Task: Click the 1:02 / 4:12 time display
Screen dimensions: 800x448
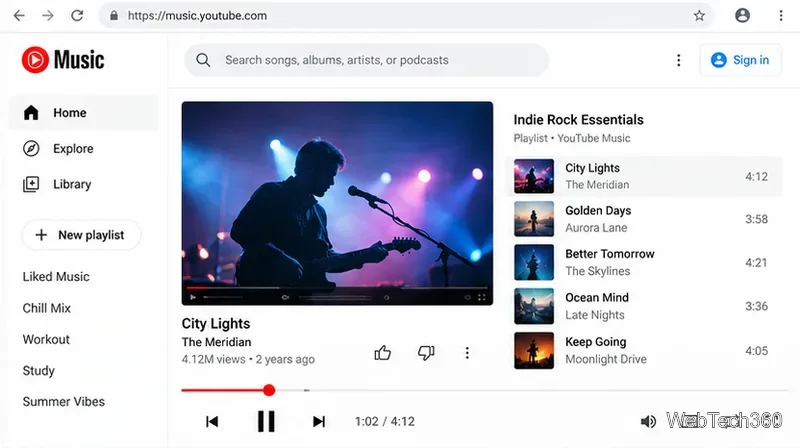Action: [x=385, y=421]
